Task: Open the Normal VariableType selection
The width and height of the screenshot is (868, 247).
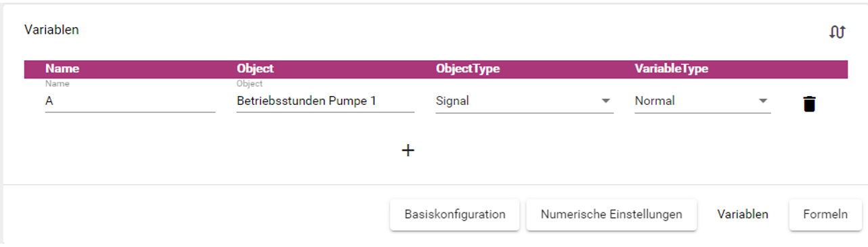Action: click(702, 101)
